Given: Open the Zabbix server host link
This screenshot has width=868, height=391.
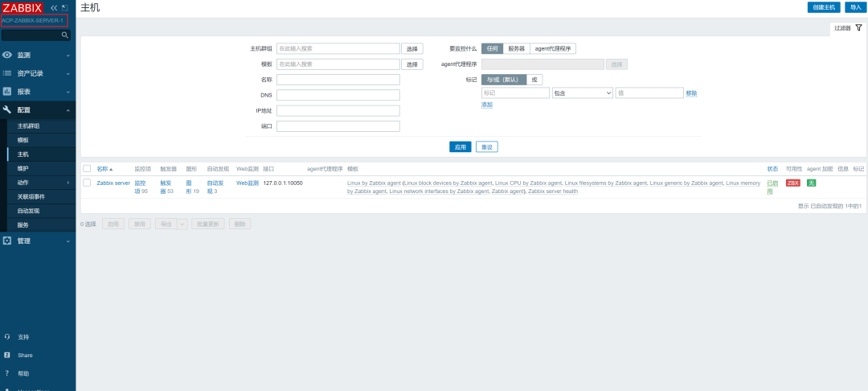Looking at the screenshot, I should coord(113,183).
